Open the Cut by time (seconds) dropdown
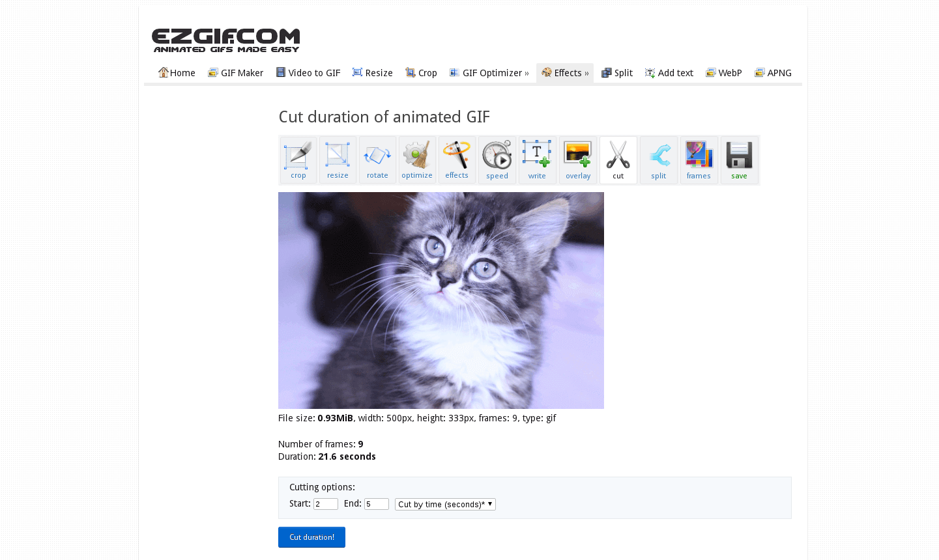This screenshot has width=939, height=560. coord(445,504)
